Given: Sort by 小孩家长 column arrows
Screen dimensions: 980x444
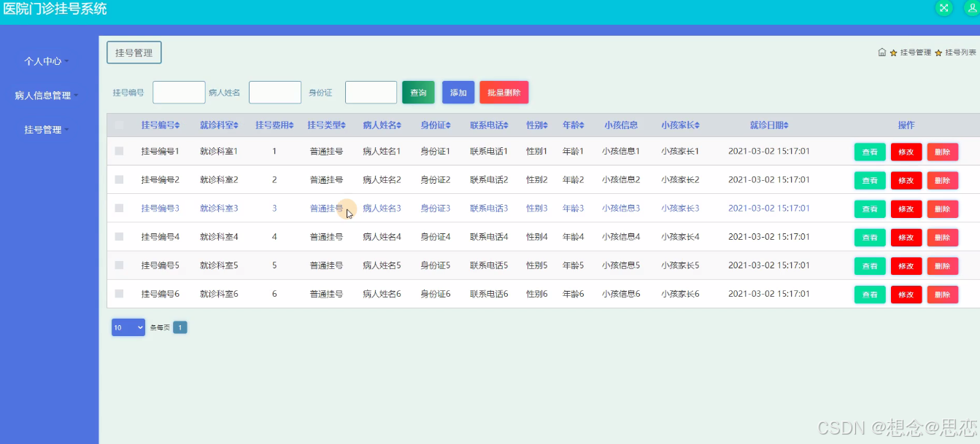Looking at the screenshot, I should coord(698,125).
